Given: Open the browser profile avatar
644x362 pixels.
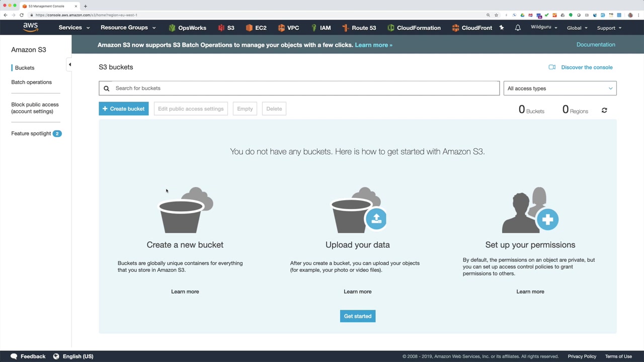Looking at the screenshot, I should click(630, 15).
